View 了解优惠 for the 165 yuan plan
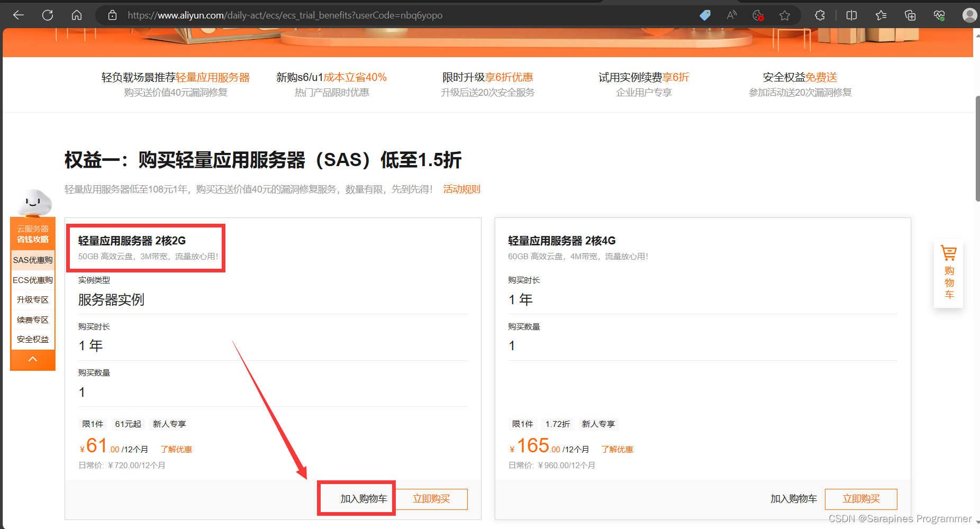This screenshot has width=980, height=529. pos(617,450)
